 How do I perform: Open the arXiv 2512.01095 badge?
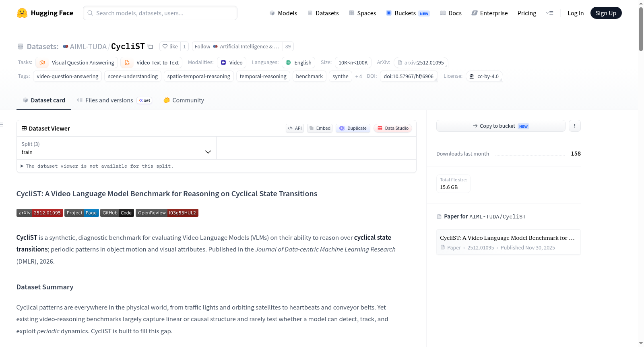[x=40, y=213]
